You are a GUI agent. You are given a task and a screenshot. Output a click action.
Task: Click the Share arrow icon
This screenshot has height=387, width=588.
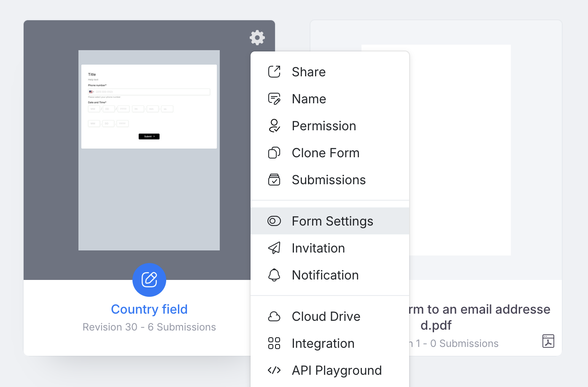tap(274, 72)
